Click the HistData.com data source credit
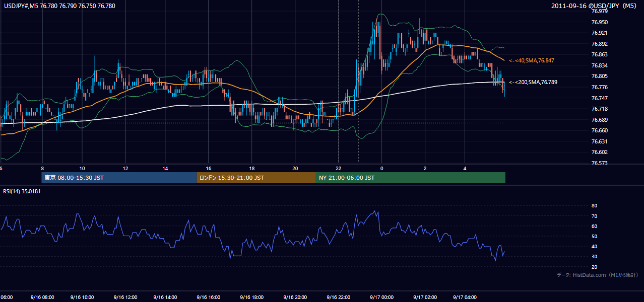The image size is (644, 302). click(x=598, y=275)
